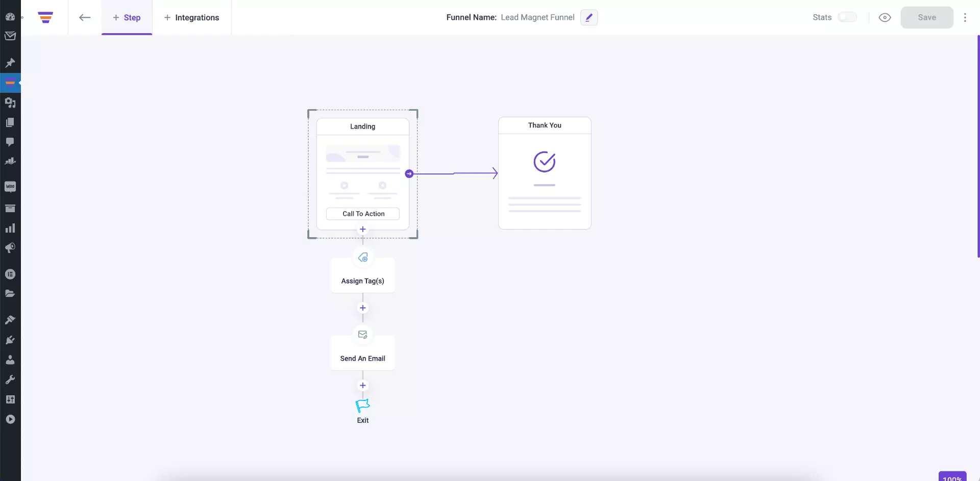
Task: Click the Assign Tag(s) label
Action: coord(363,281)
